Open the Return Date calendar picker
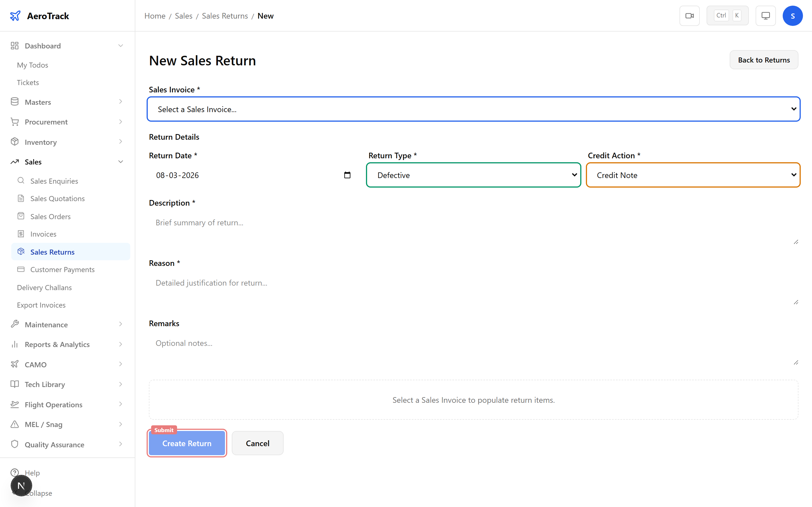 (x=347, y=175)
